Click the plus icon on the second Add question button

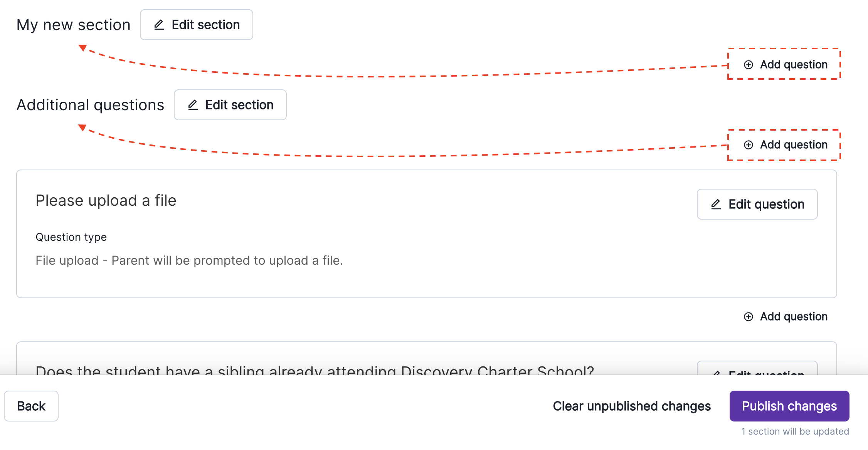[x=748, y=144]
